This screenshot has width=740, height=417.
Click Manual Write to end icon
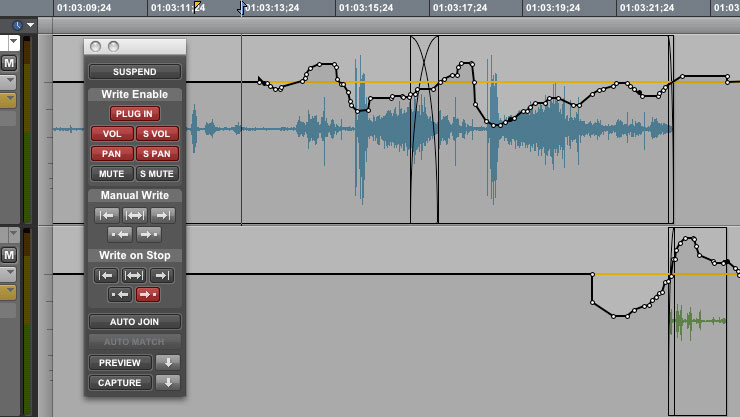(163, 216)
